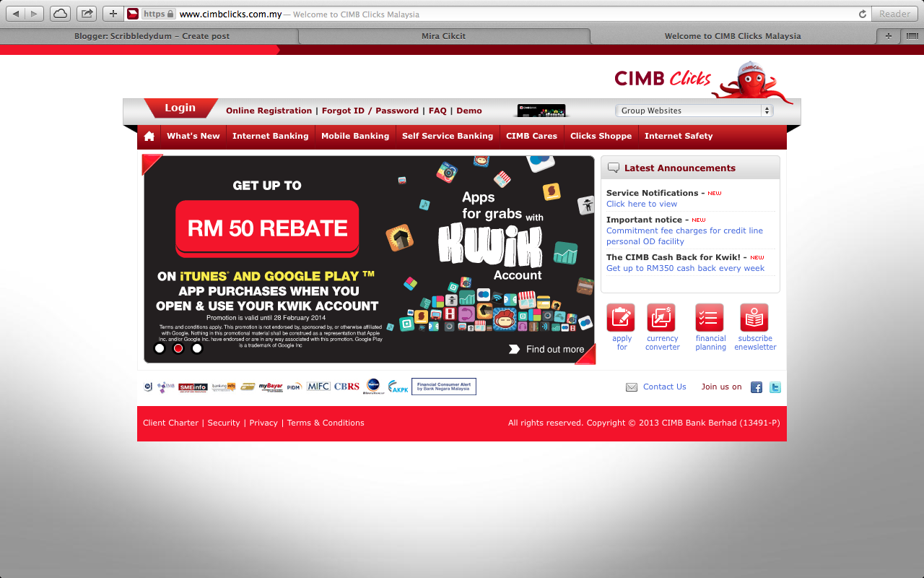
Task: Open the financial planning icon
Action: pos(710,318)
